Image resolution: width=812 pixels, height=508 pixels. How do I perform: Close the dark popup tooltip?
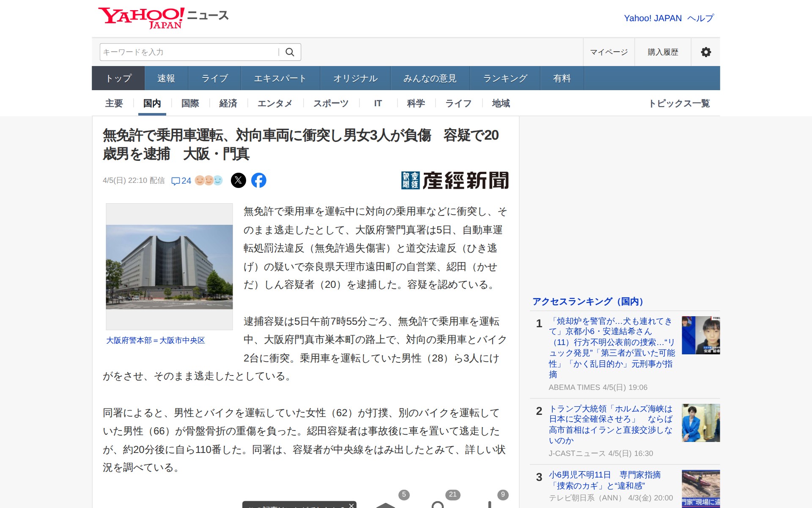tap(351, 505)
